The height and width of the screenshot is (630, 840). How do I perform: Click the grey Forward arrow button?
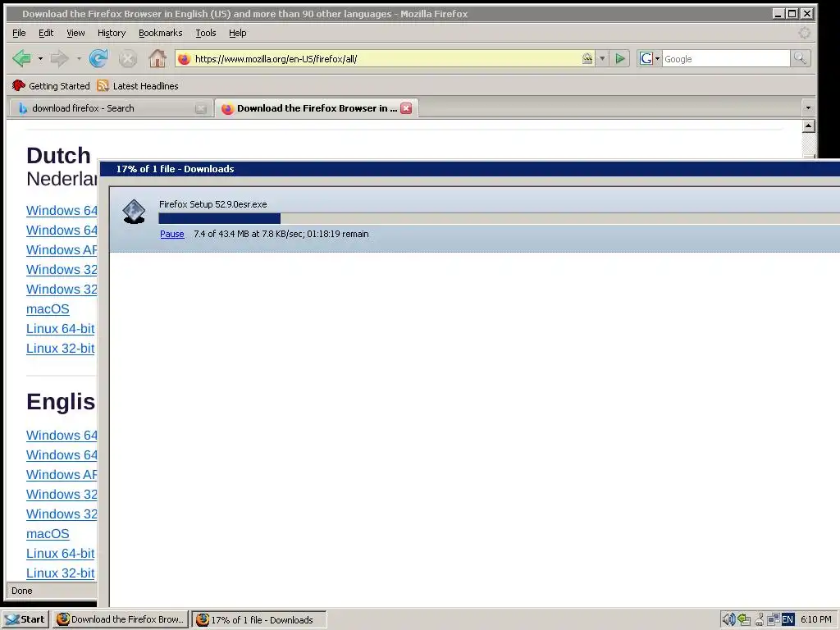click(59, 58)
